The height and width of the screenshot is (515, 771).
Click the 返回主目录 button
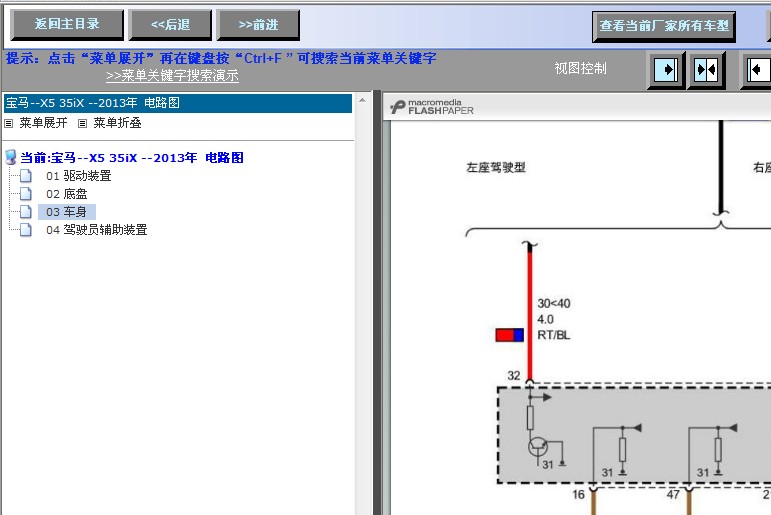point(67,25)
